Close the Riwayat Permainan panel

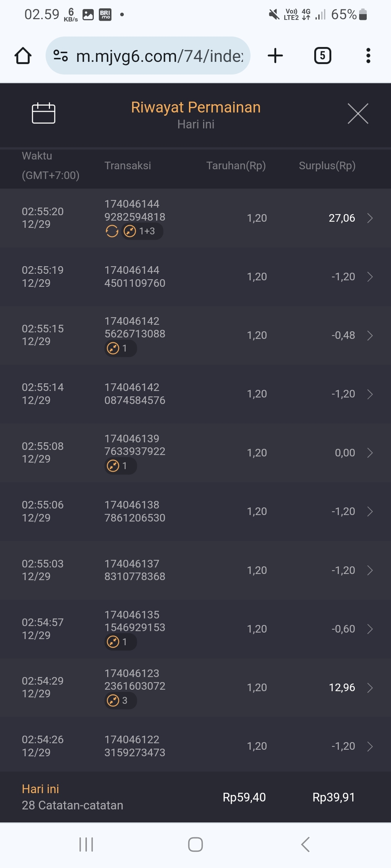[x=358, y=114]
